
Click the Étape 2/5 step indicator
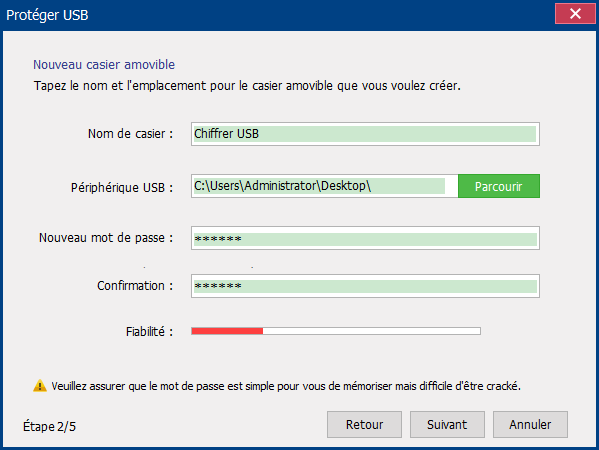50,426
